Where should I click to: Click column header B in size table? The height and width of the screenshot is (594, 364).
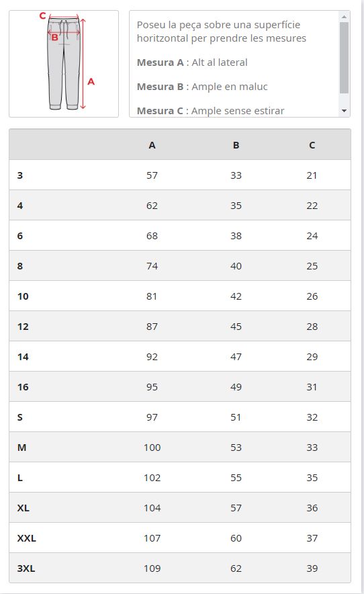[x=236, y=145]
